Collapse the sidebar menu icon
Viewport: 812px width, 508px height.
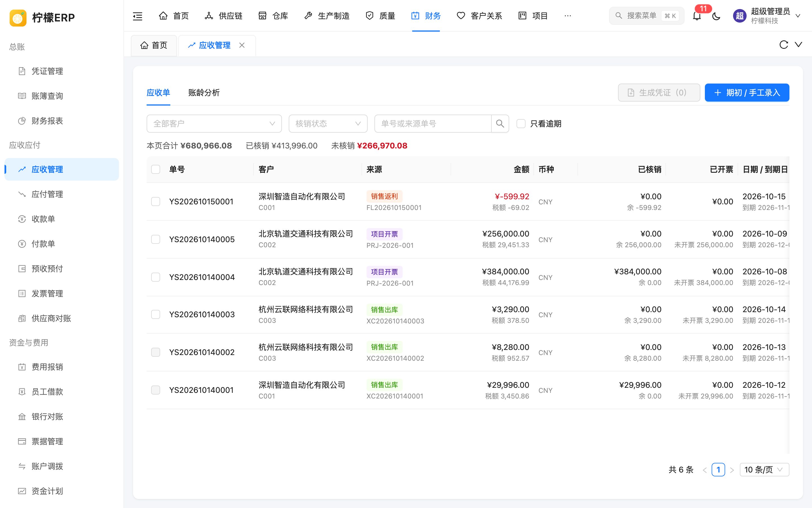pos(138,16)
